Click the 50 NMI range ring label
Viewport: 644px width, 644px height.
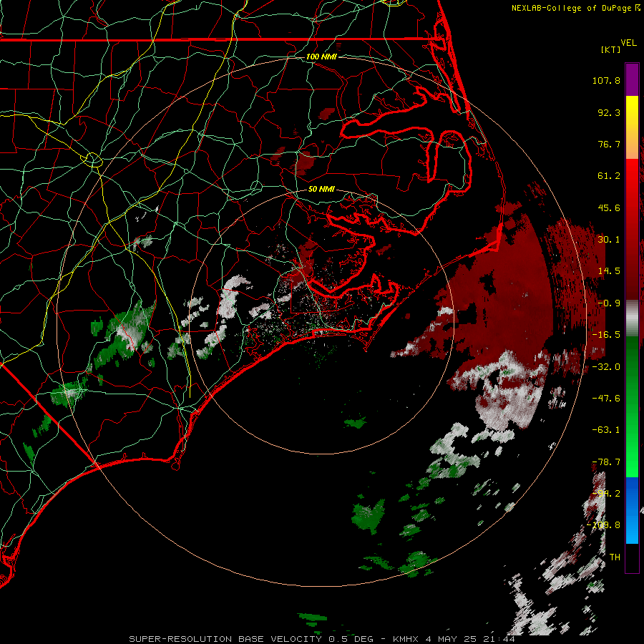pyautogui.click(x=321, y=190)
